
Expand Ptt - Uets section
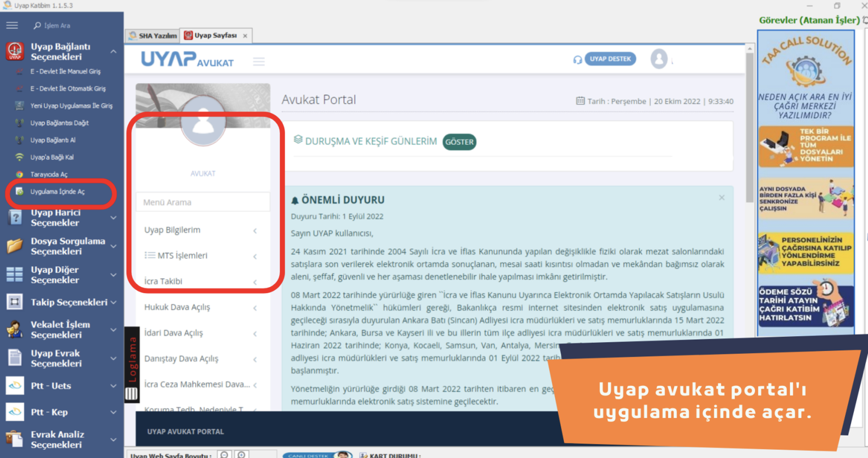(114, 386)
